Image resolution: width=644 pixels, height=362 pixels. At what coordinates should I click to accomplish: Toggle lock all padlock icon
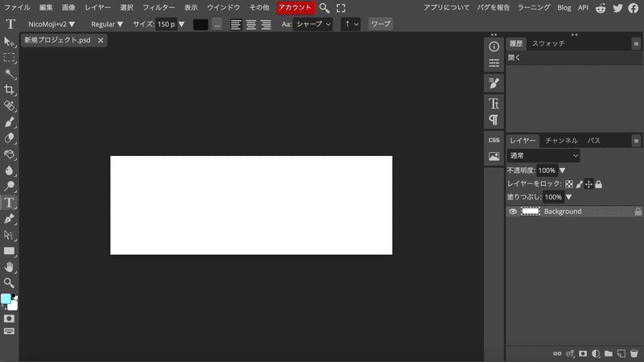coord(599,184)
